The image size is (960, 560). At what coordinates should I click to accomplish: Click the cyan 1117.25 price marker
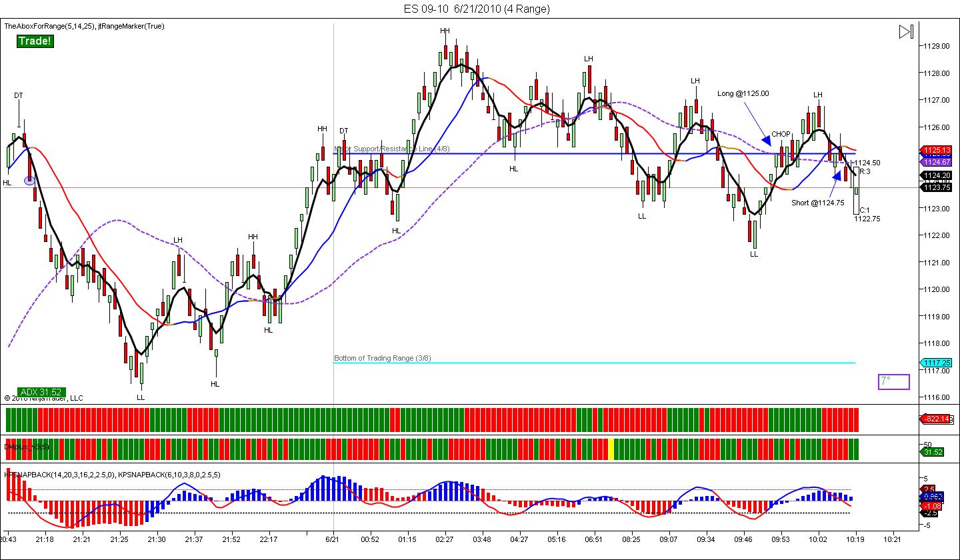[936, 363]
